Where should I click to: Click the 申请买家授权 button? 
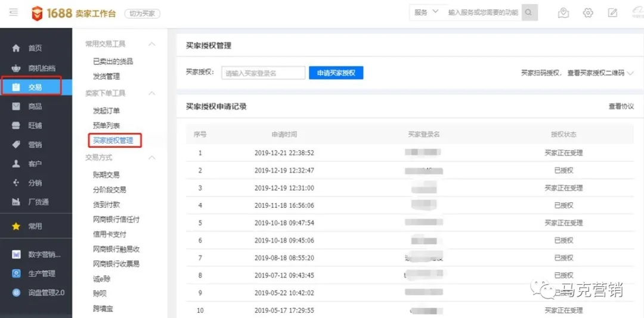click(336, 73)
